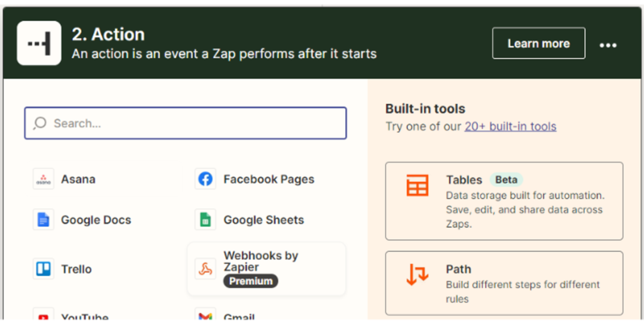
Task: Choose Google Docs app label
Action: [96, 220]
